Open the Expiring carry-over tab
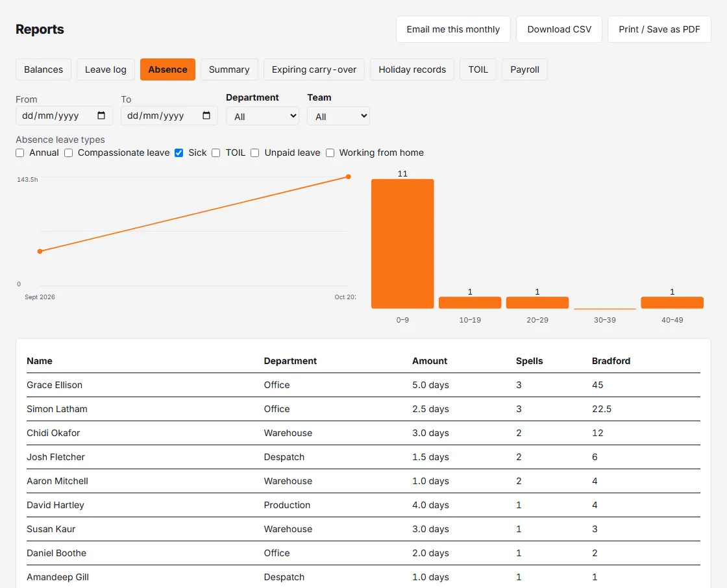 tap(314, 69)
